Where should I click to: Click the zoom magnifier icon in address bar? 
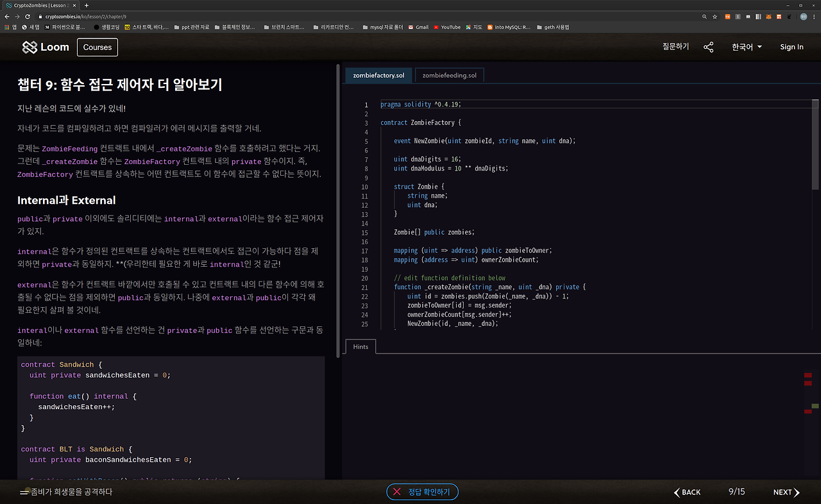coord(704,16)
